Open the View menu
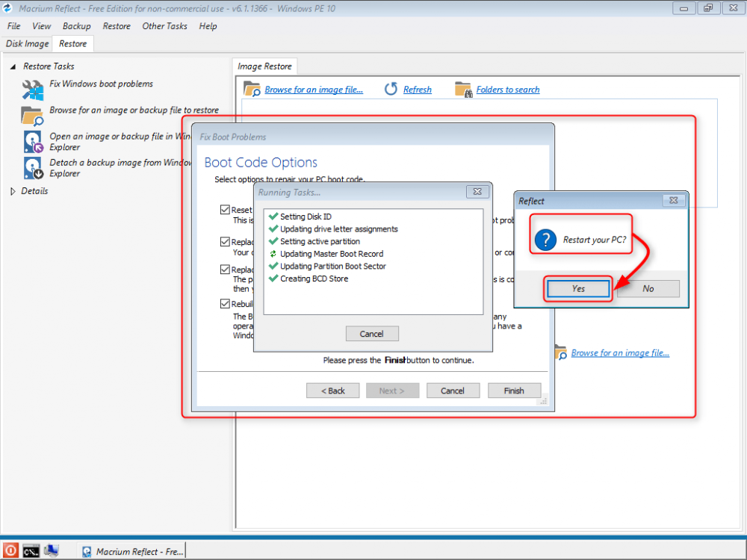 pos(41,26)
